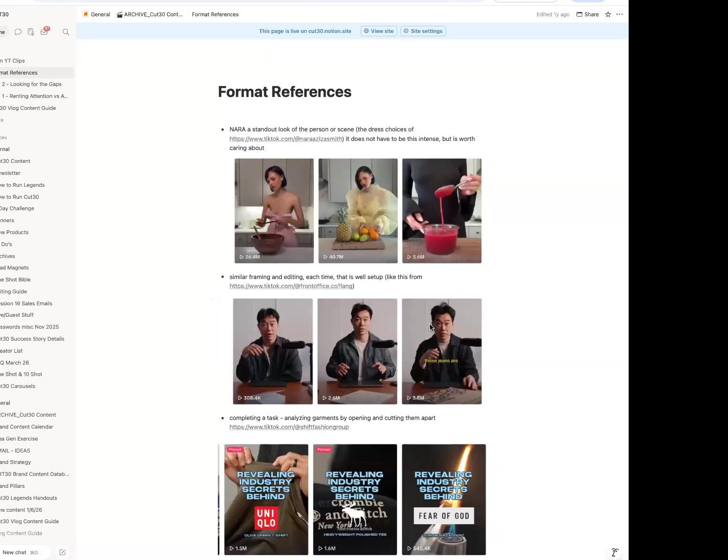The height and width of the screenshot is (560, 728).
Task: Open the Uniqlo industry secrets thumbnail
Action: pyautogui.click(x=266, y=499)
